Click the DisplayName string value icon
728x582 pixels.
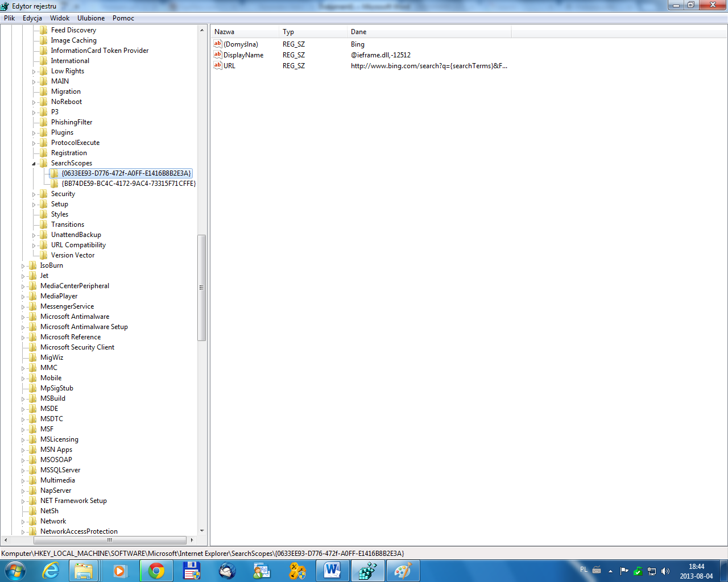coord(217,55)
